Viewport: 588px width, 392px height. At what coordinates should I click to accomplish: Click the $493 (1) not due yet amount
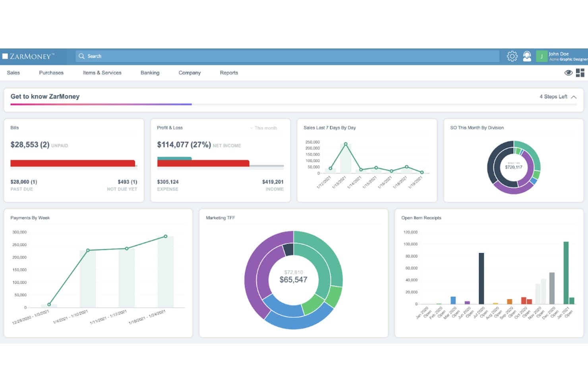click(128, 182)
